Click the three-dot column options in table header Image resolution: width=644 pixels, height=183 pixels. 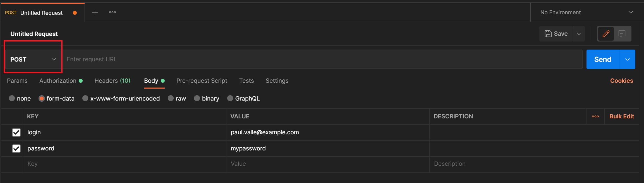tap(595, 116)
